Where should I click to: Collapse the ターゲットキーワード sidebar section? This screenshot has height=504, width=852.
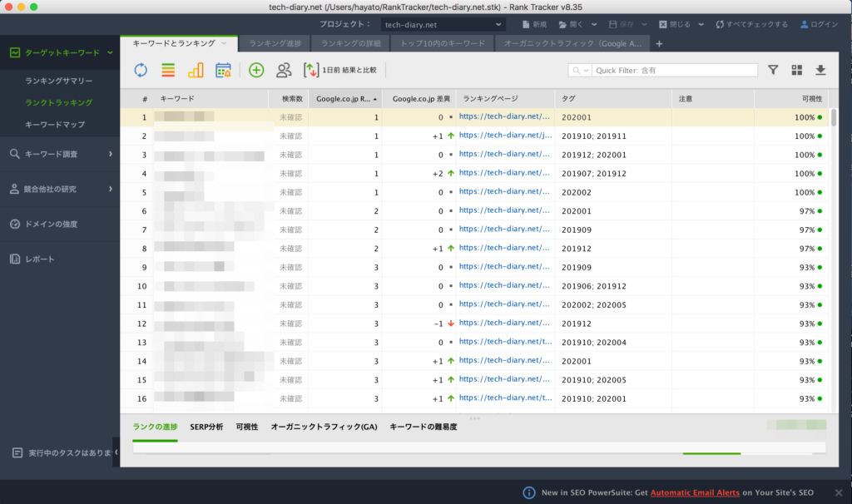pos(110,52)
